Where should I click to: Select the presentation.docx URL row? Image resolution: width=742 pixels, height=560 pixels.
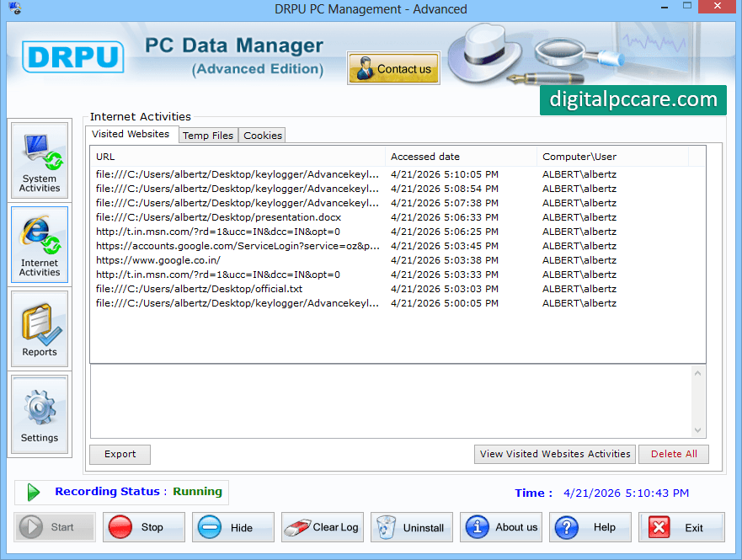click(x=398, y=217)
